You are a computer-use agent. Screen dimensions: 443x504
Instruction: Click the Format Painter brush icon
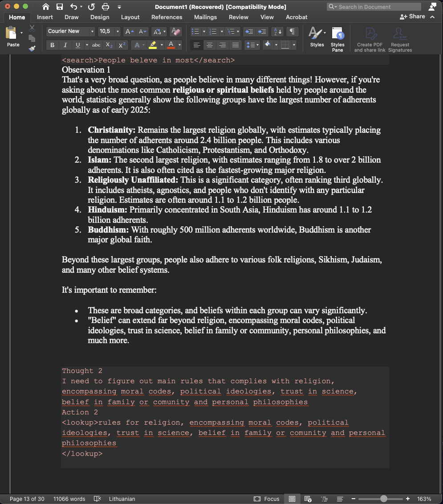[32, 49]
